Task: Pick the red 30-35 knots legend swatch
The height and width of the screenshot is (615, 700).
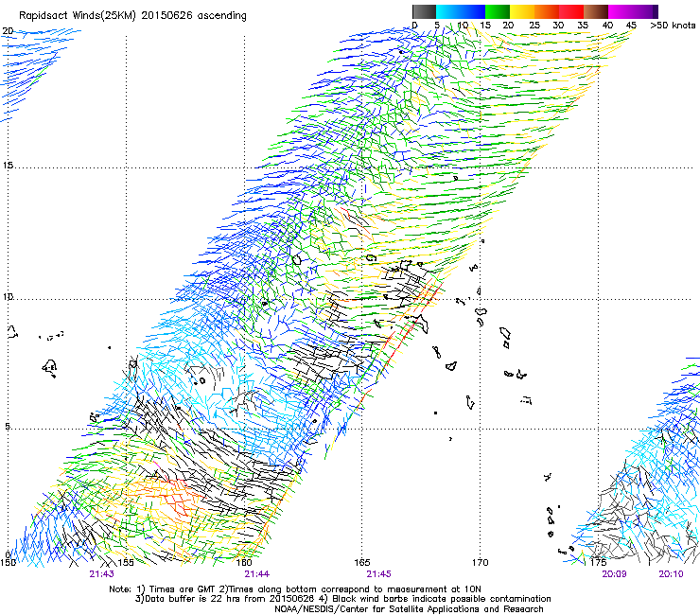Action: (571, 11)
